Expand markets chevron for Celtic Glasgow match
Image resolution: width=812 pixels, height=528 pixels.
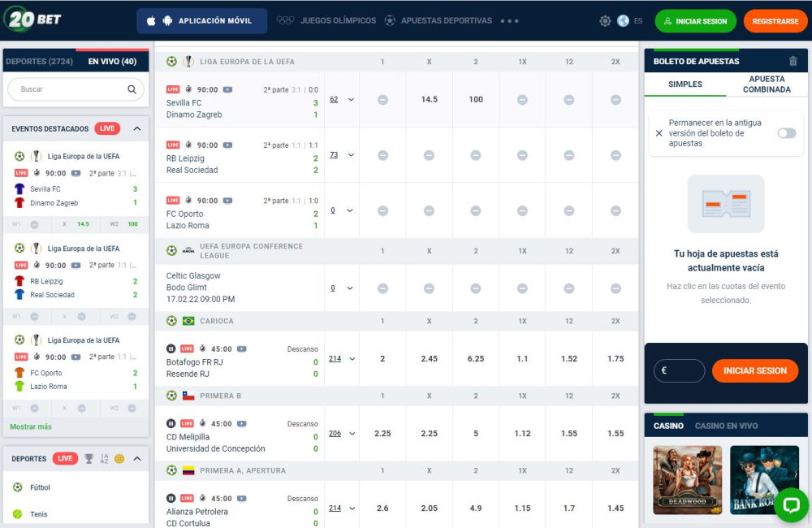point(350,288)
